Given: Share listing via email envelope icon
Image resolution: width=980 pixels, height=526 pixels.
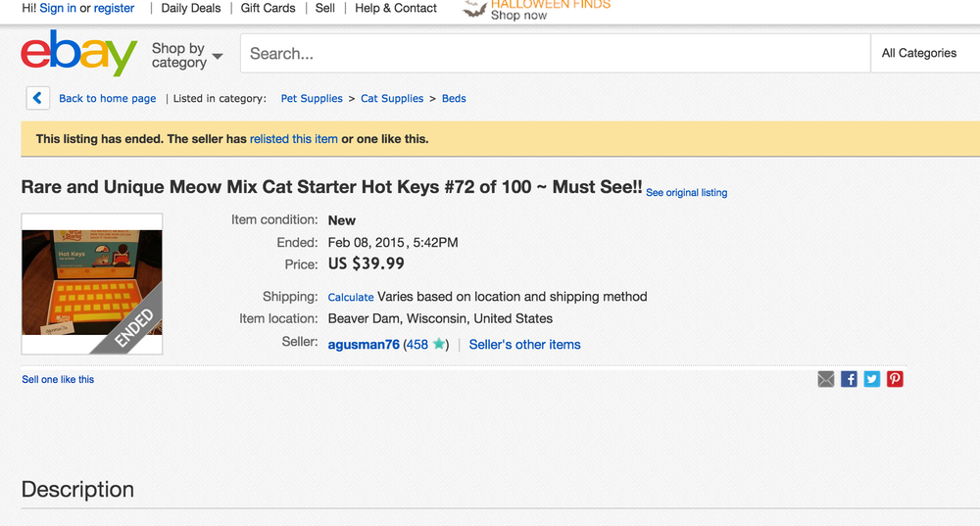Looking at the screenshot, I should coord(825,379).
